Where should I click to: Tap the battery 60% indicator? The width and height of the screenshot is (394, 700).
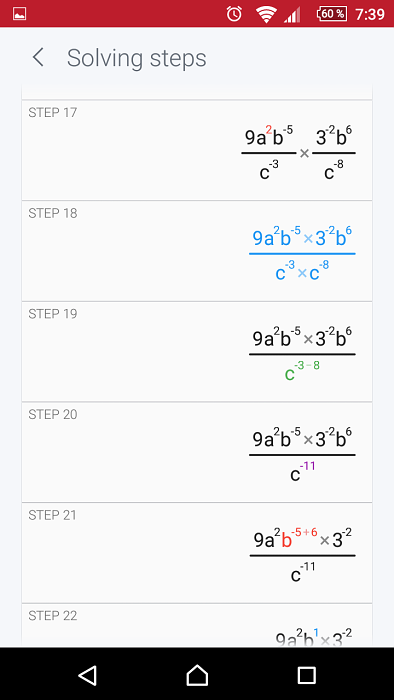[x=332, y=14]
